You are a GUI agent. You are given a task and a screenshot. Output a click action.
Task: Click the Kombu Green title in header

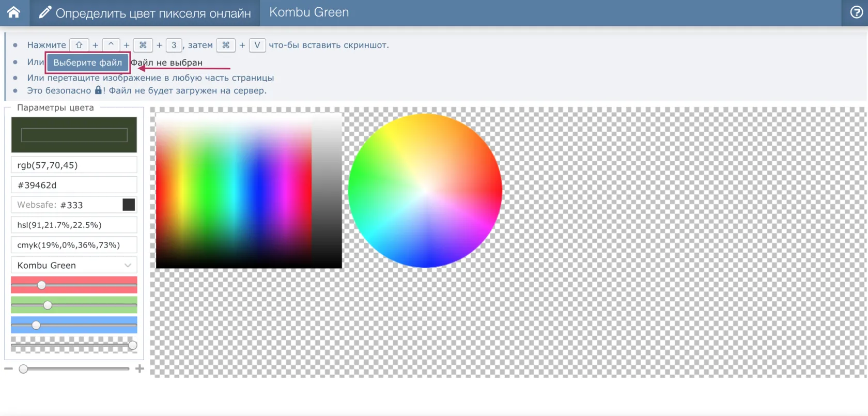point(309,12)
